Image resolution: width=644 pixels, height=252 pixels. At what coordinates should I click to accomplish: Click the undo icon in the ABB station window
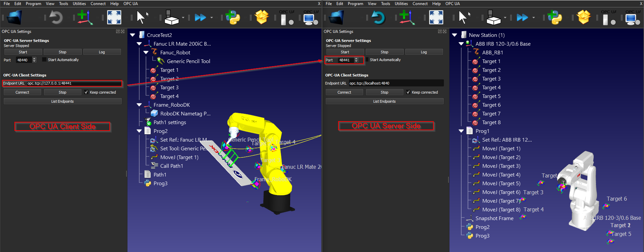[x=378, y=17]
